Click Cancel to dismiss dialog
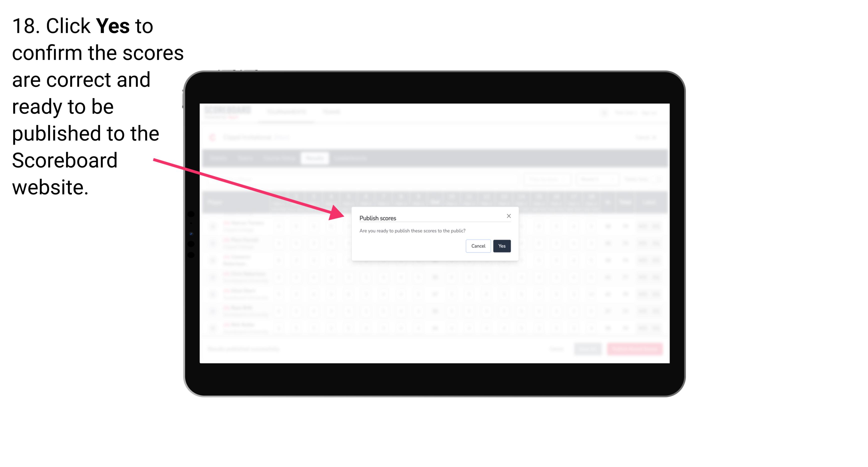 [477, 245]
